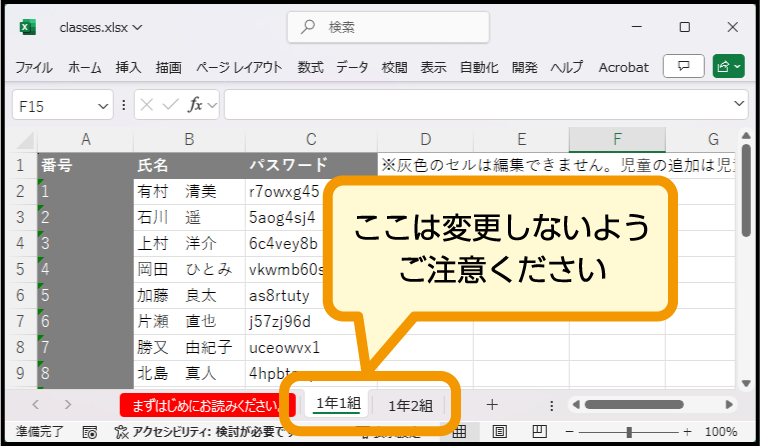Open the 校閲 ribbon tab
This screenshot has height=448, width=760.
395,67
